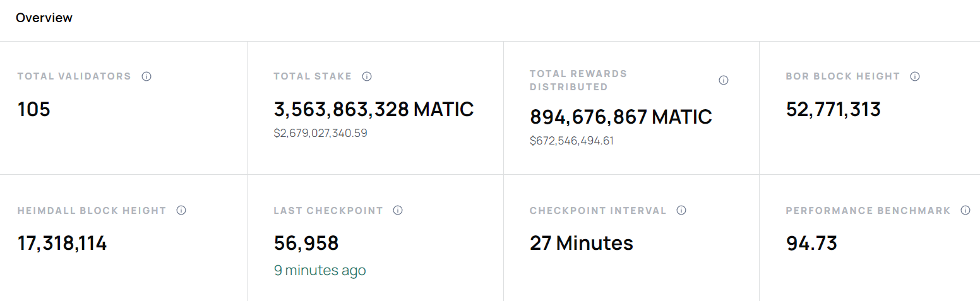
Task: Click info icon next to Total Validators
Action: 146,76
